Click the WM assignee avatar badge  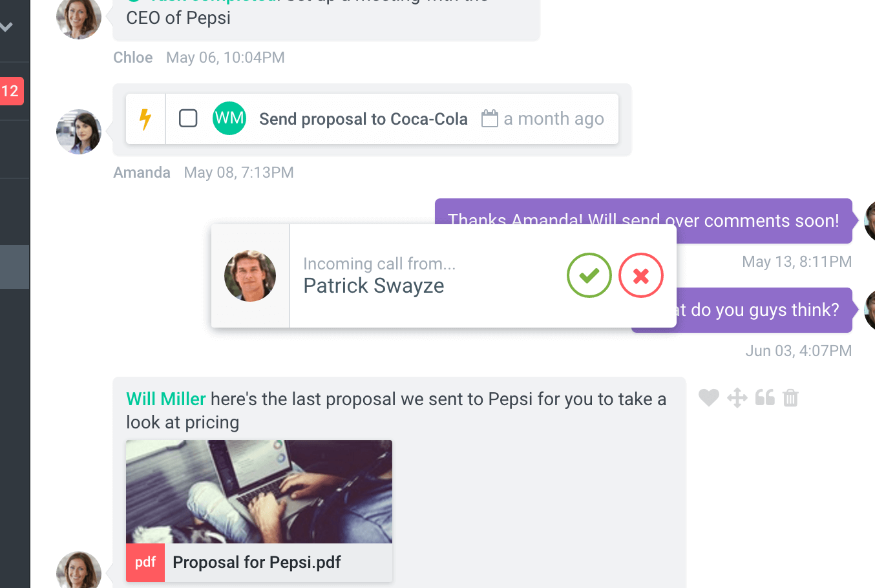pos(229,119)
